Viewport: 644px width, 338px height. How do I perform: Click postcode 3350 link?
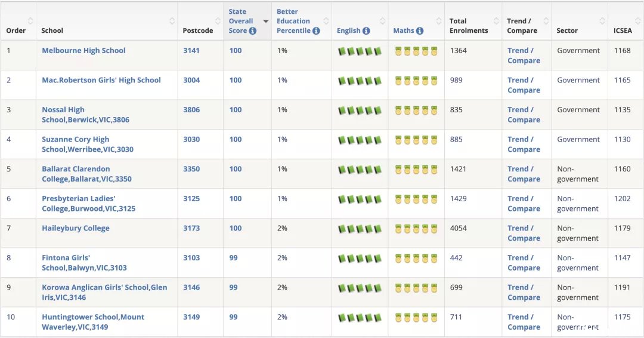[191, 169]
